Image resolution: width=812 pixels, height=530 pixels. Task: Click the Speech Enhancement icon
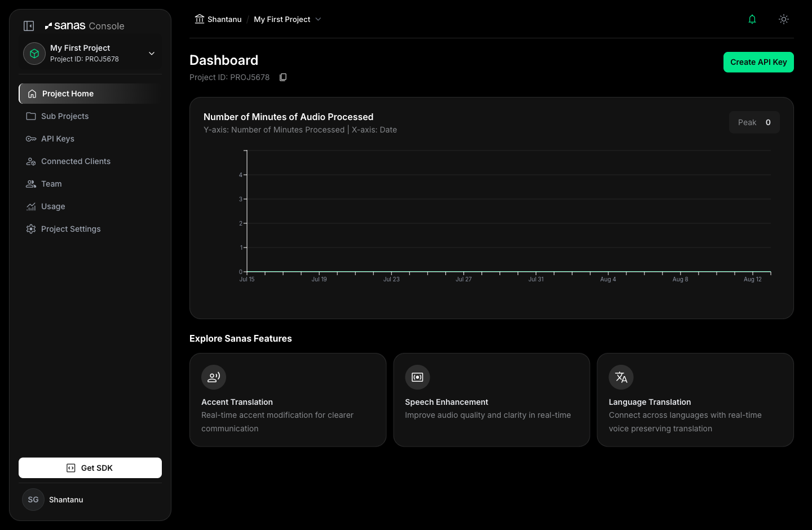point(417,377)
